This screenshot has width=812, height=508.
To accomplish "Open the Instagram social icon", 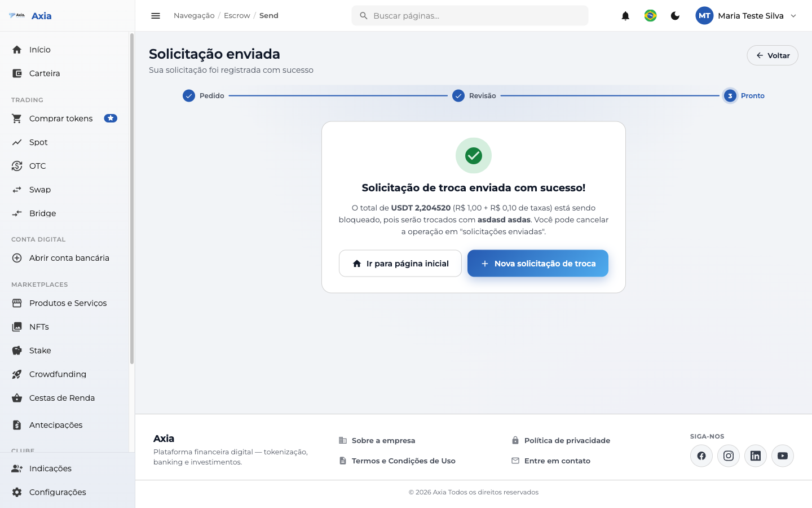I will [x=729, y=456].
